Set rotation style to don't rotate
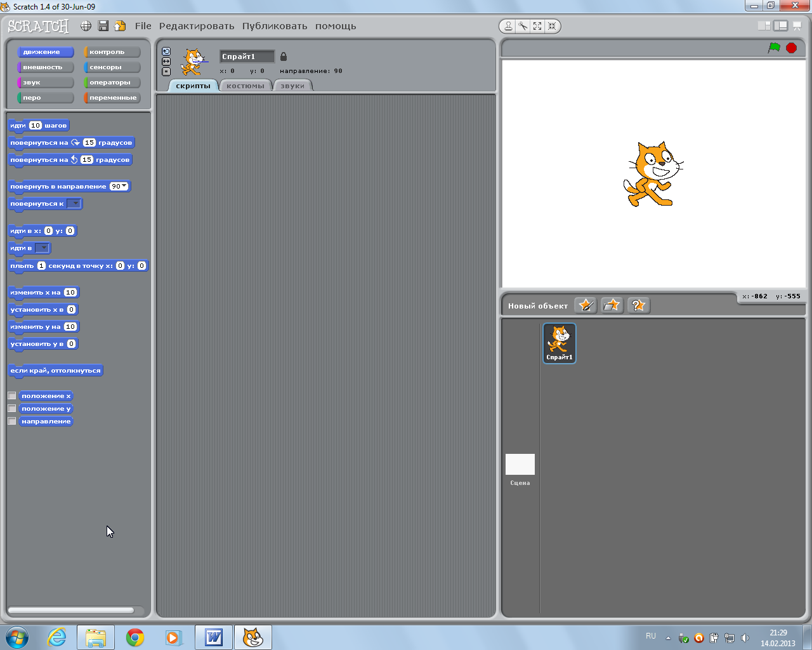 (166, 72)
